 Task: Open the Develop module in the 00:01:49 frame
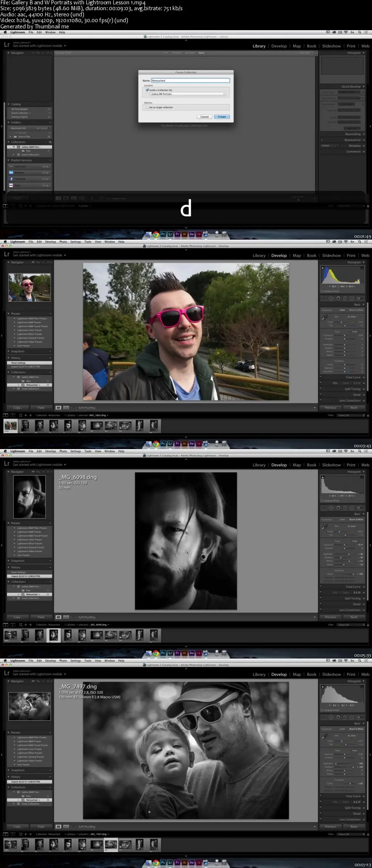coord(279,46)
